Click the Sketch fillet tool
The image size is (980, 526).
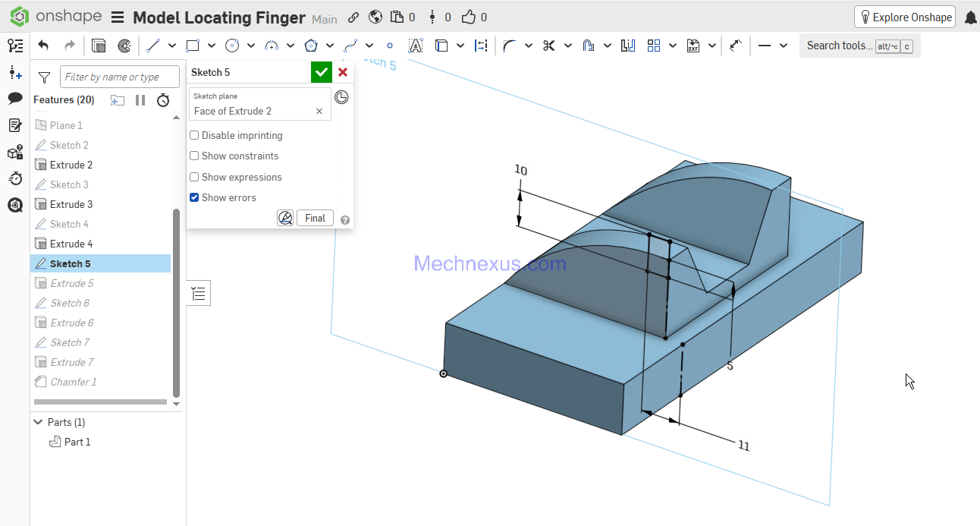(x=509, y=46)
